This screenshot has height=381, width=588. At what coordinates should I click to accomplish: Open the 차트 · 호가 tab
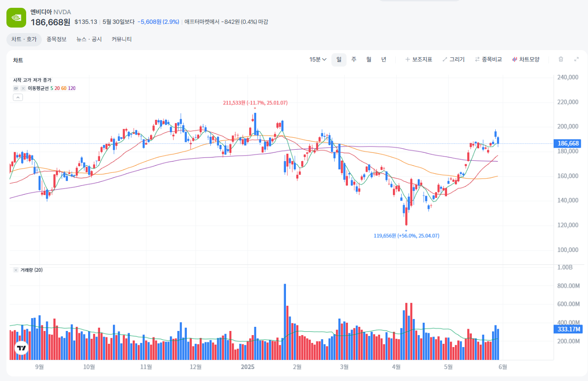click(x=24, y=39)
